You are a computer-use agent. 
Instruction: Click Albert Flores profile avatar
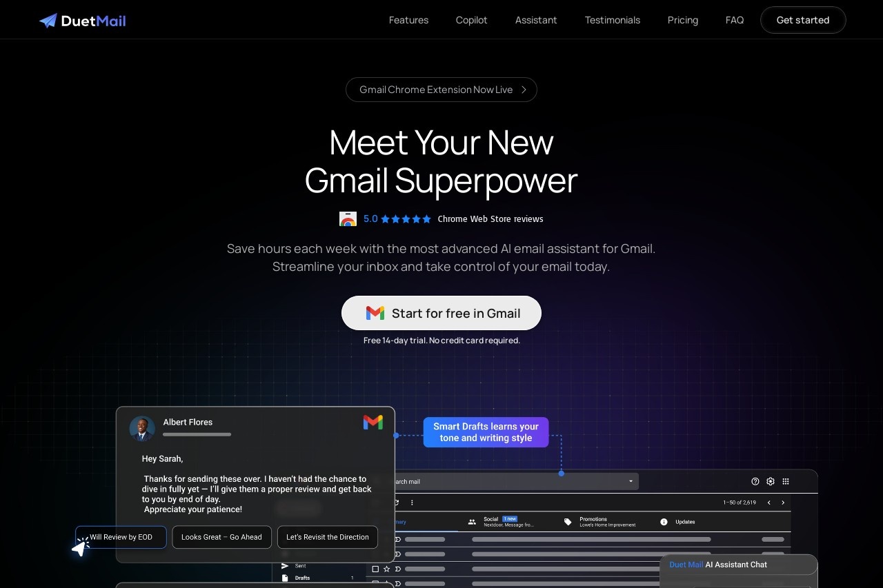[x=142, y=428]
